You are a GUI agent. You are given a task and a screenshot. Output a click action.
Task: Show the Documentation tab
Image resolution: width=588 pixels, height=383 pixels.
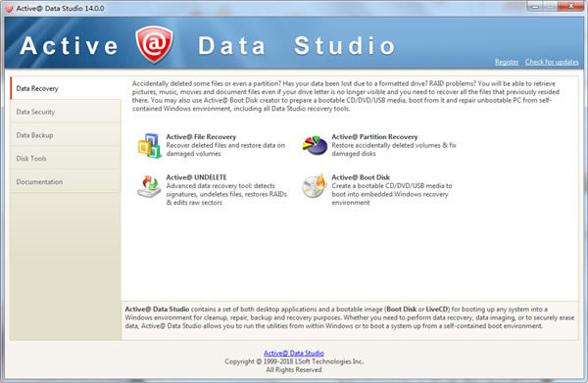(x=66, y=181)
